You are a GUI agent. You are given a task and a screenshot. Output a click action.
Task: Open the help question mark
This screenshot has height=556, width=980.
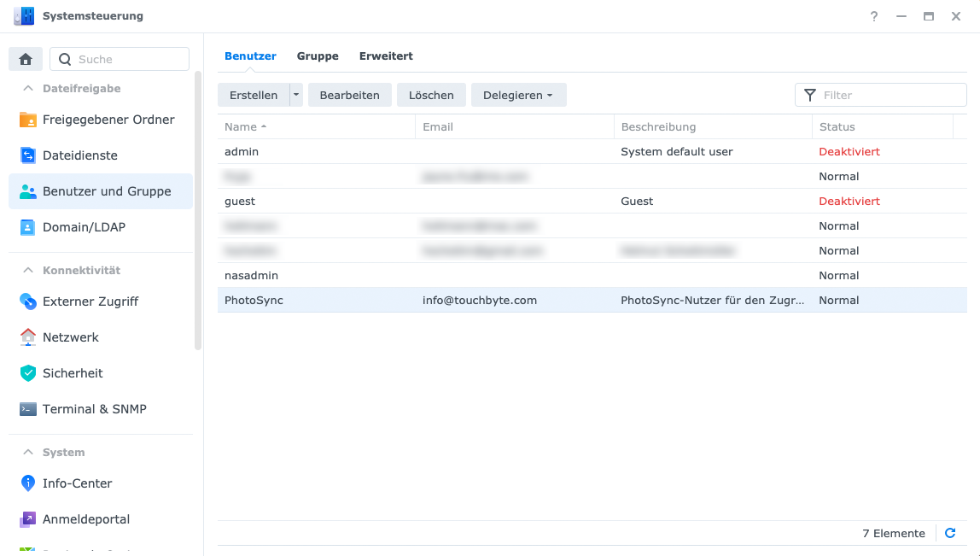874,16
